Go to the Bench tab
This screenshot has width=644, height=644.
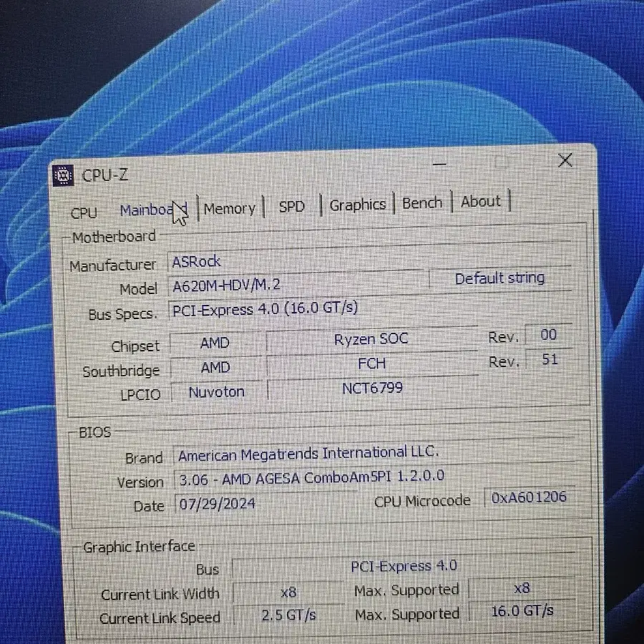[422, 203]
